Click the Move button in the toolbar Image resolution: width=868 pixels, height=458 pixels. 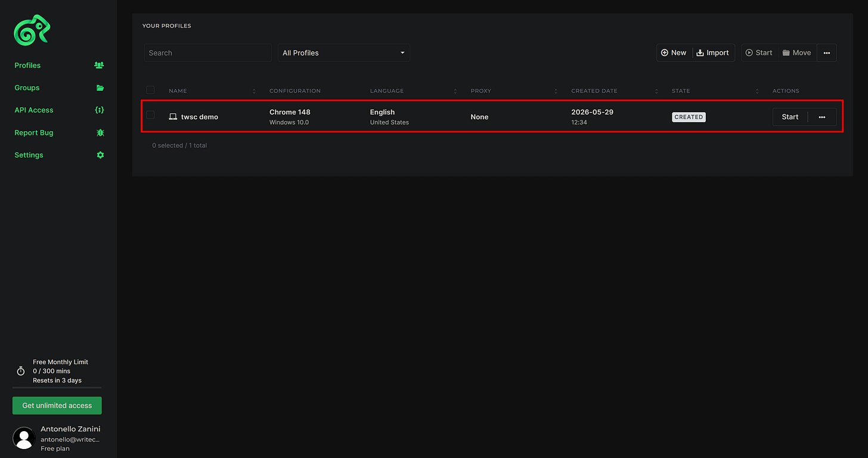coord(797,52)
